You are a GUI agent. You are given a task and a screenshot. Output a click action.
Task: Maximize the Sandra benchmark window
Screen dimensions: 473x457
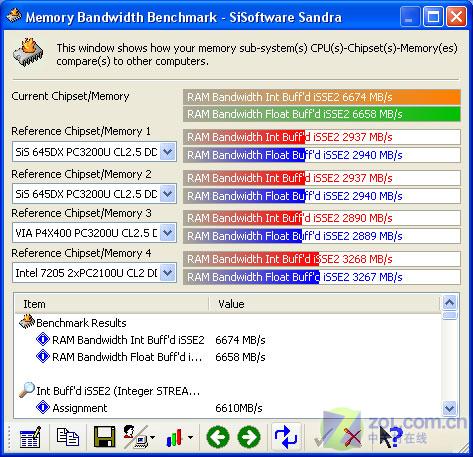(433, 17)
